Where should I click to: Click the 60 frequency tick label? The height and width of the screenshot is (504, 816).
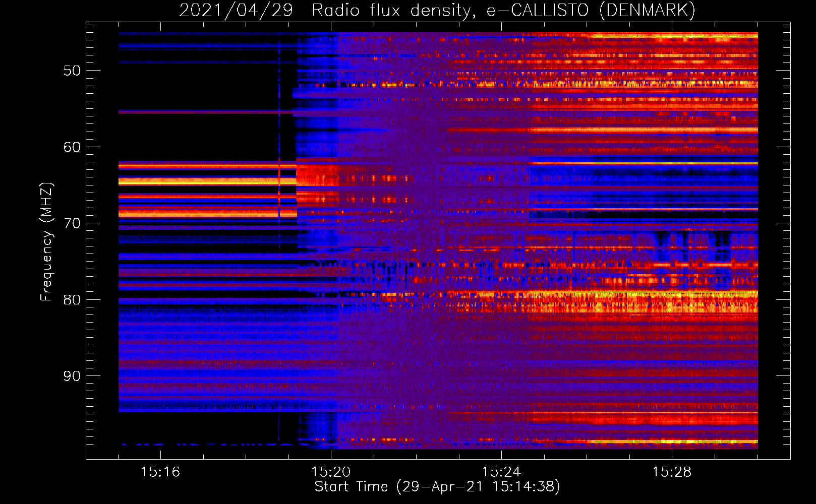point(72,147)
